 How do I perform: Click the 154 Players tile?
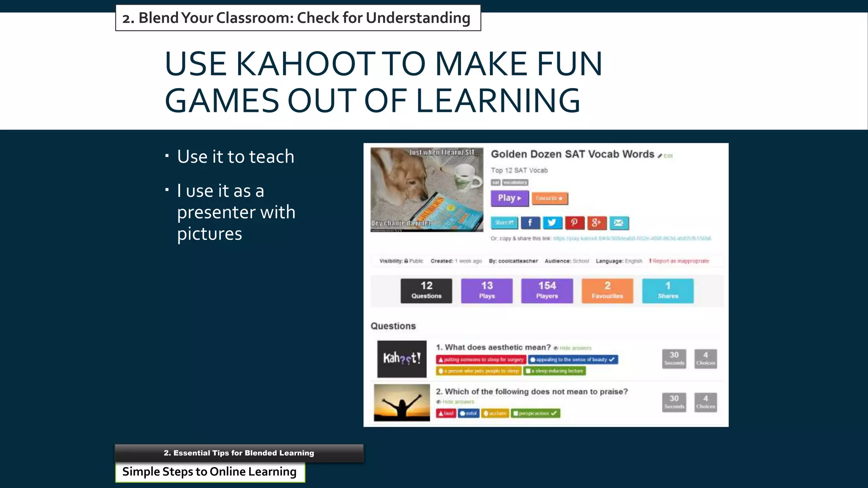[x=547, y=291]
